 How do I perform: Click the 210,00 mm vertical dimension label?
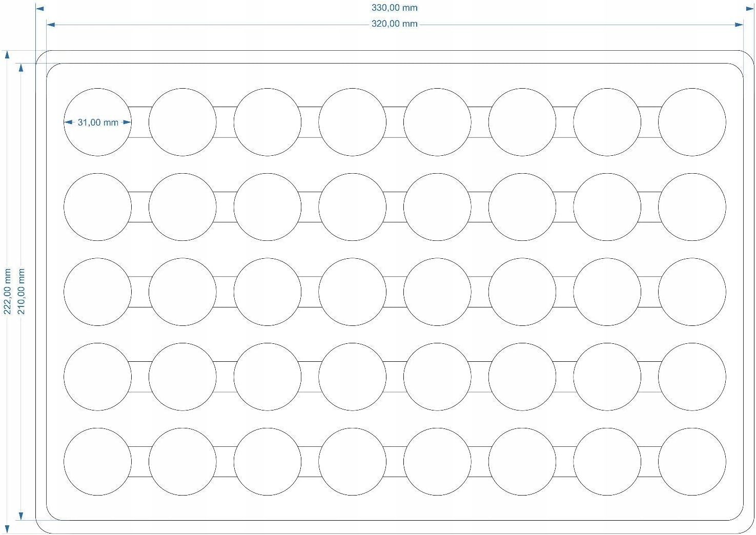point(22,291)
